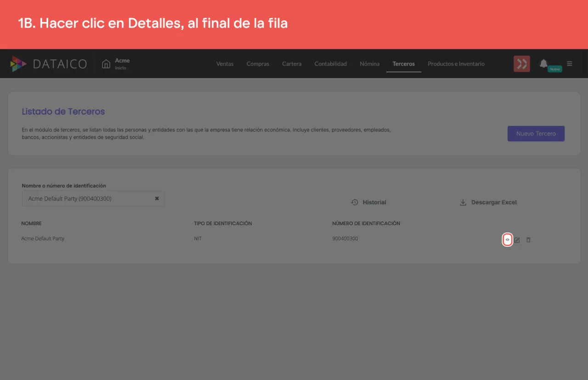Open the Compras menu
The width and height of the screenshot is (588, 380).
258,64
